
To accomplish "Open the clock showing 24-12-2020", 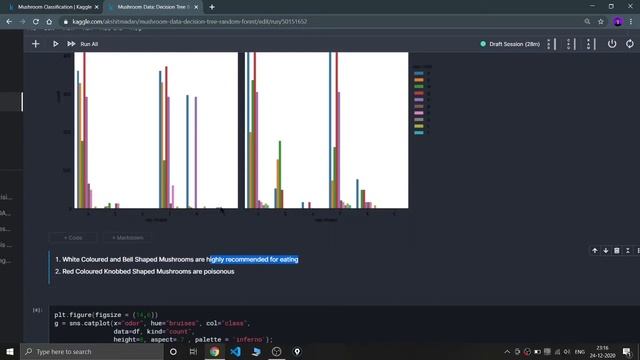I will click(x=602, y=352).
